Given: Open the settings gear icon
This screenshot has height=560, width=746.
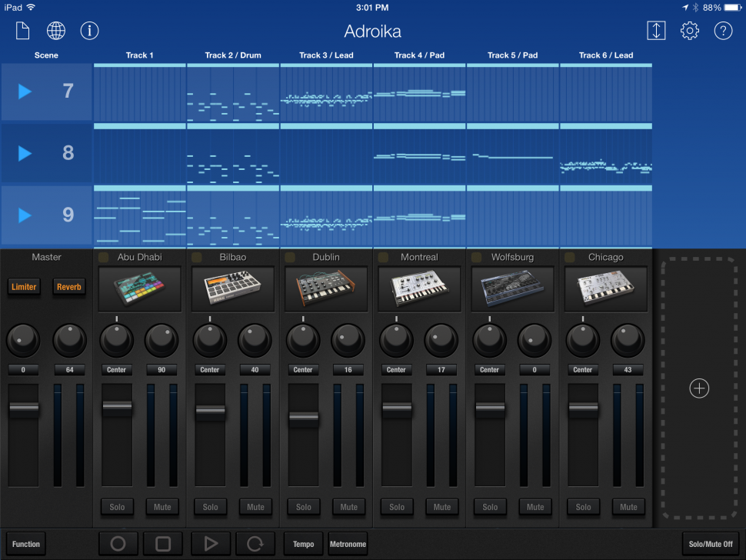Looking at the screenshot, I should pos(689,31).
